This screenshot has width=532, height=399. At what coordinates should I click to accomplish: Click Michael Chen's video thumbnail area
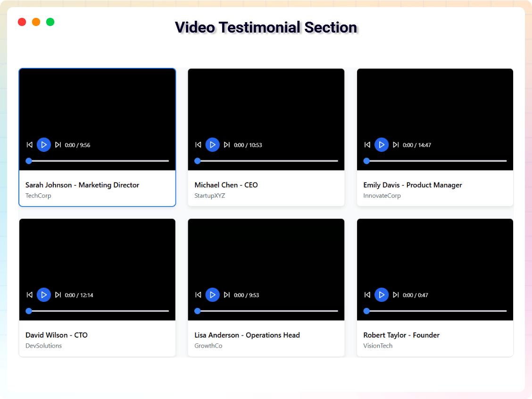tap(266, 104)
